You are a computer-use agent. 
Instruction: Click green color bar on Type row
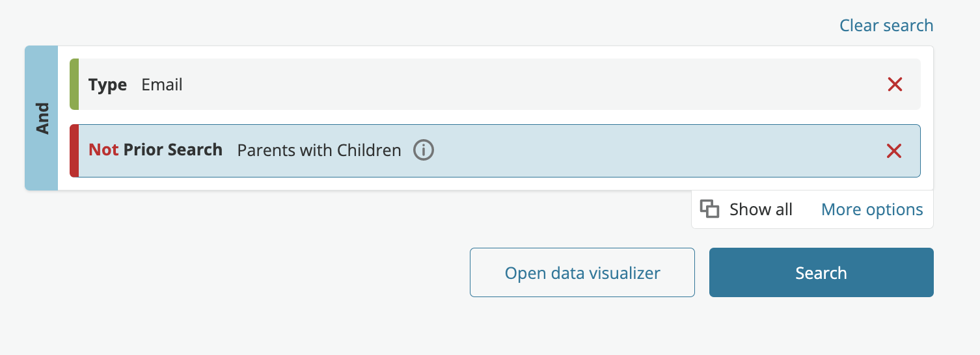pos(74,85)
